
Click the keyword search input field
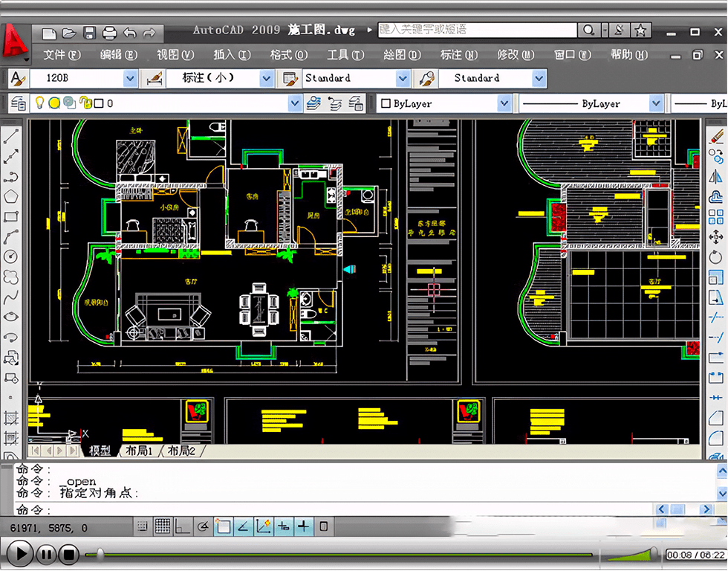click(x=477, y=30)
